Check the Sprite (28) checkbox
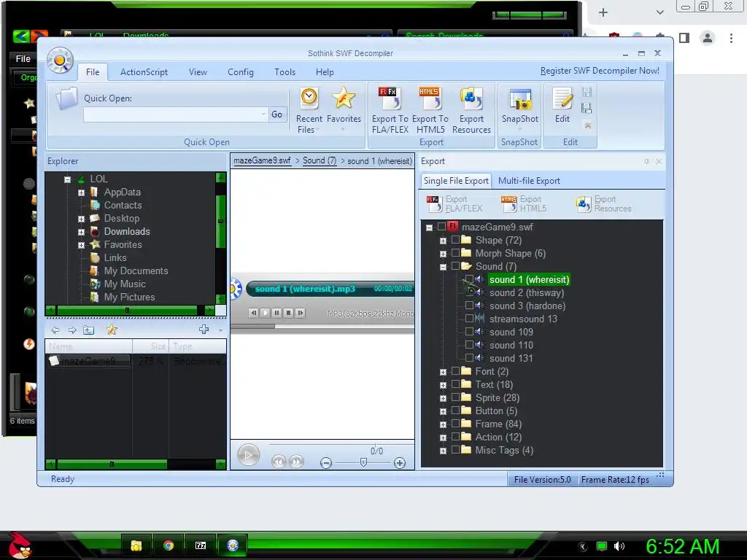 [x=455, y=397]
